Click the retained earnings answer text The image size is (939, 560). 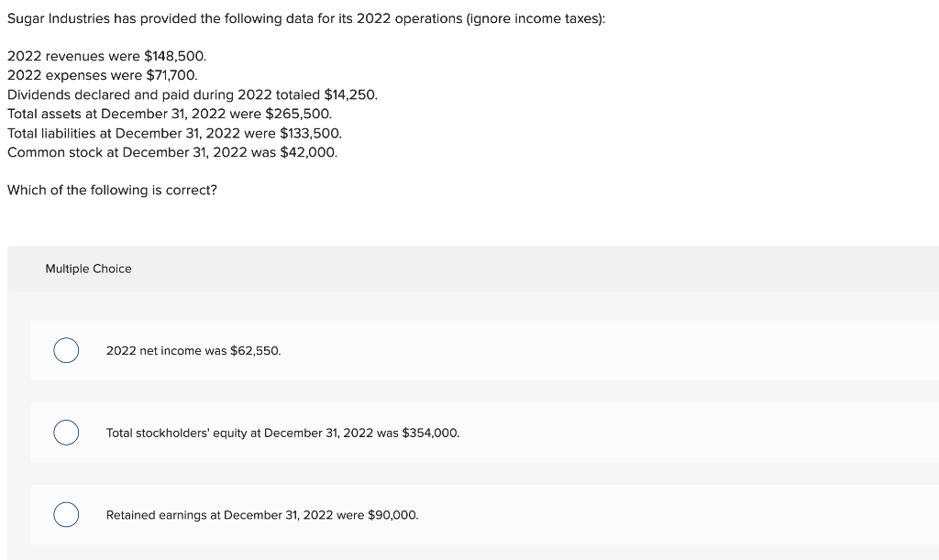[x=262, y=515]
